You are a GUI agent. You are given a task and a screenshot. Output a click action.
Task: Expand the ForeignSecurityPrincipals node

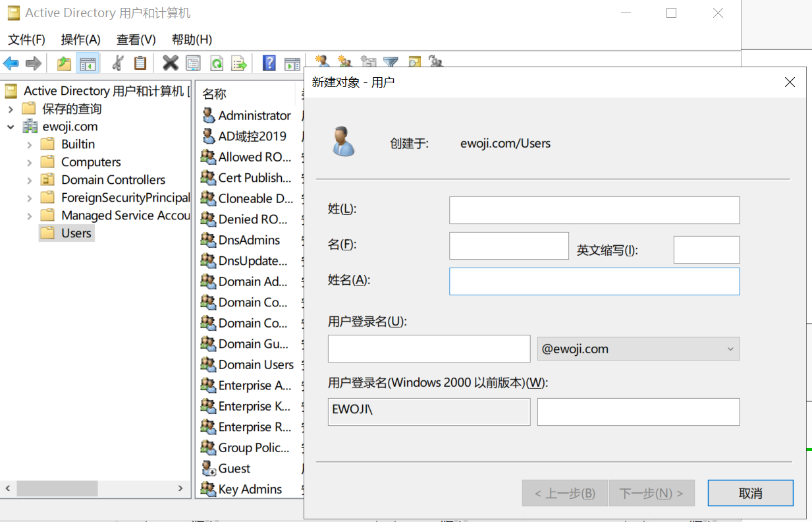[x=30, y=198]
